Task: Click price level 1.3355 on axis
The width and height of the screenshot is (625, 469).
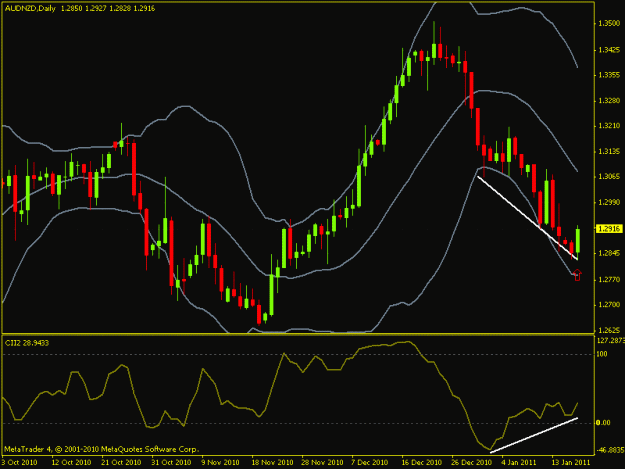Action: pyautogui.click(x=609, y=75)
